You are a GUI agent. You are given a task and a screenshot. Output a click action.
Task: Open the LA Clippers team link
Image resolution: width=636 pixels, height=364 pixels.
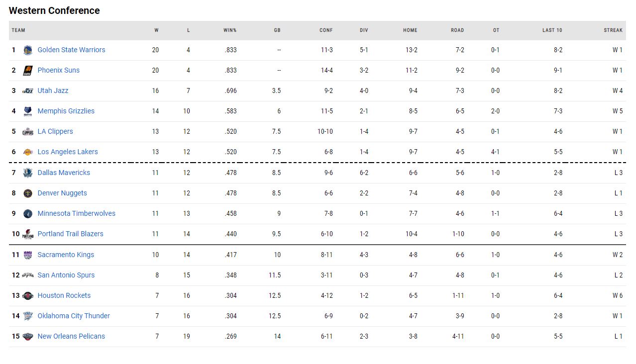[x=55, y=131]
